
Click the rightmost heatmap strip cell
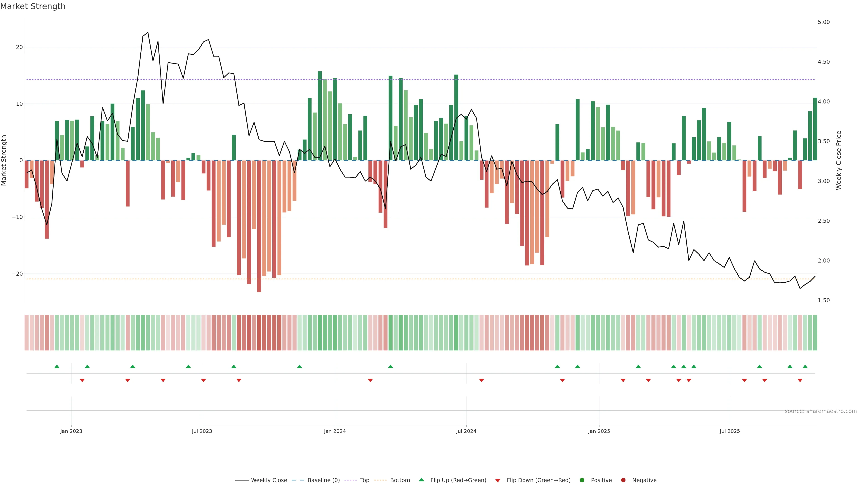point(815,333)
